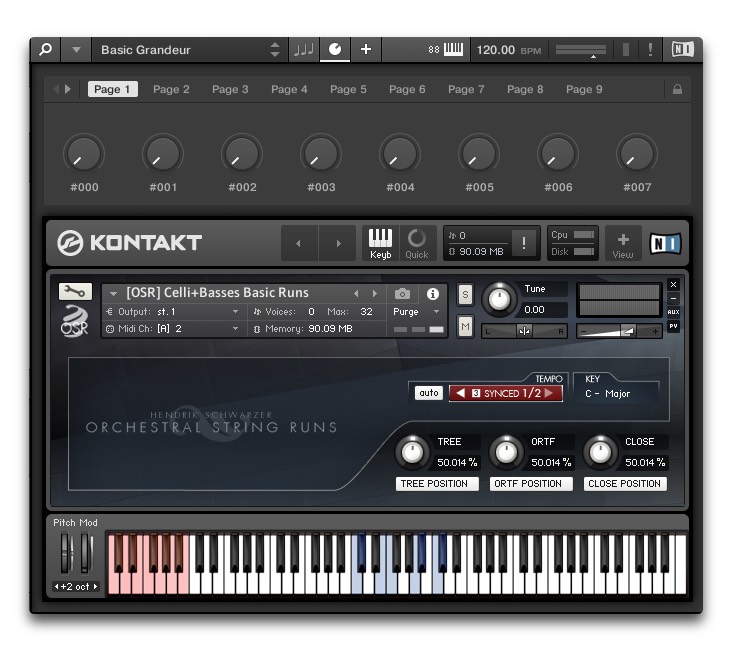Toggle the auto tempo button
This screenshot has width=733, height=650.
point(429,393)
